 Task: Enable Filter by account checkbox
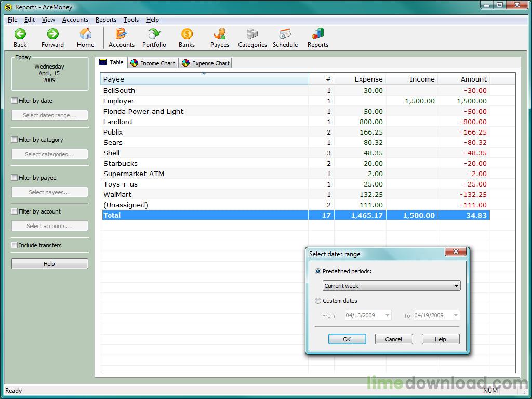tap(14, 211)
